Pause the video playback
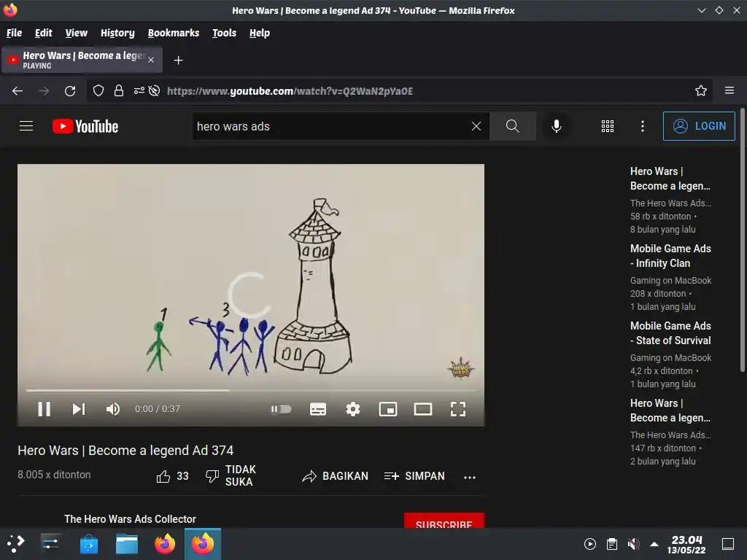Viewport: 747px width, 560px height. click(x=44, y=409)
